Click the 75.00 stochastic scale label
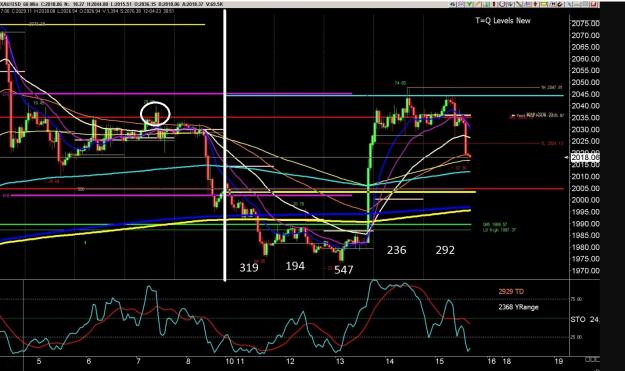Screen dimensions: 625x371 [x=576, y=299]
